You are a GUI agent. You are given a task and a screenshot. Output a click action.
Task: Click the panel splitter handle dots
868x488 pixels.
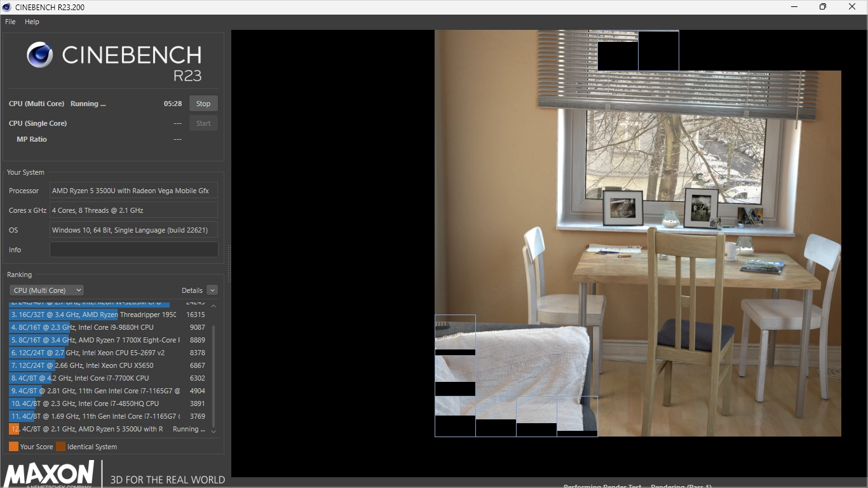(229, 264)
